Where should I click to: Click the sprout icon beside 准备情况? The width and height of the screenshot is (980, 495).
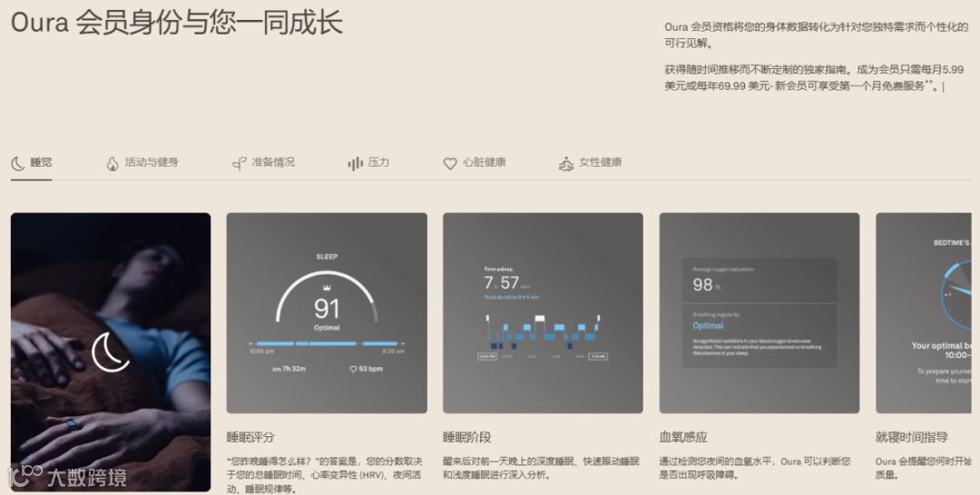coord(239,163)
